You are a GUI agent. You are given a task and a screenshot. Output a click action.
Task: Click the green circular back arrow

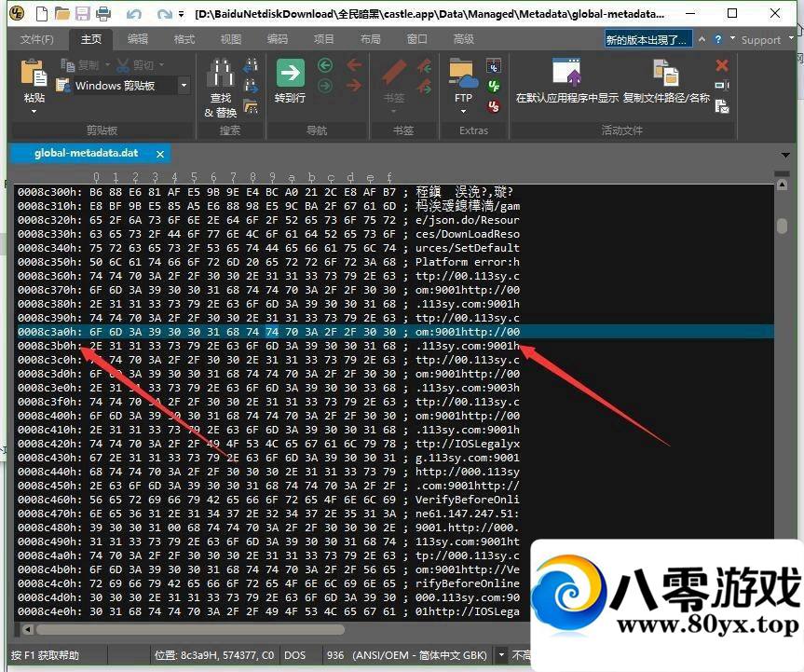pos(325,65)
